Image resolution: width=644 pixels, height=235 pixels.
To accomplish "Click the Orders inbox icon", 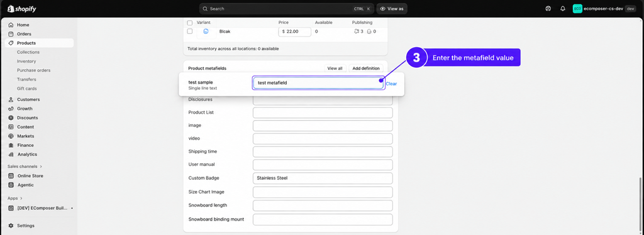I will [11, 34].
